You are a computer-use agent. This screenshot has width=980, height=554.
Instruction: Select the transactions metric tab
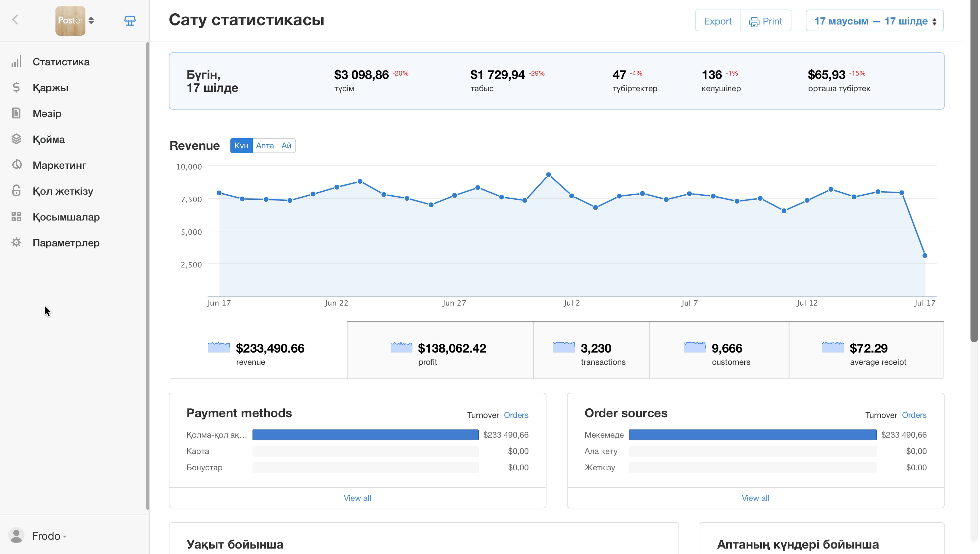592,351
